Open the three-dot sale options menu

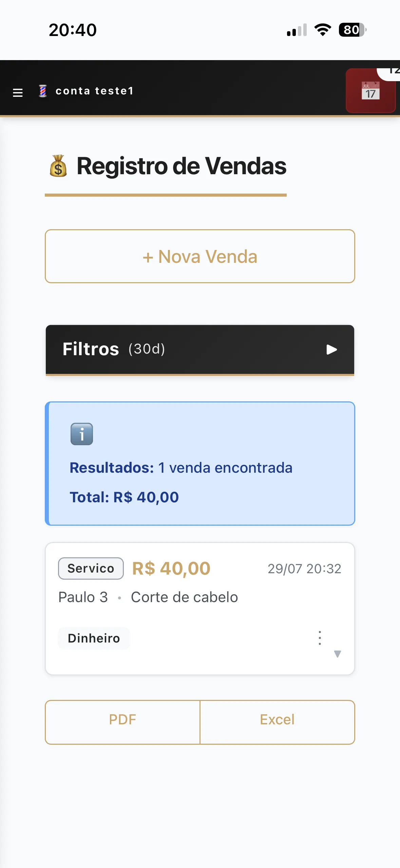click(320, 638)
